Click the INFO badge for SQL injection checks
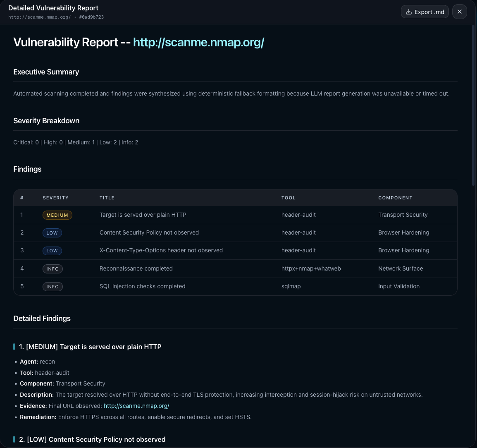This screenshot has width=477, height=448. tap(52, 287)
